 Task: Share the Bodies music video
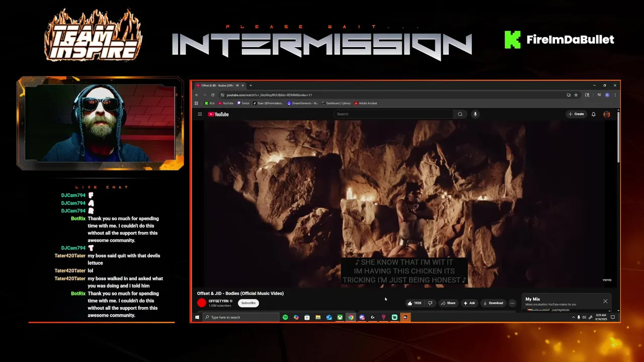point(448,303)
